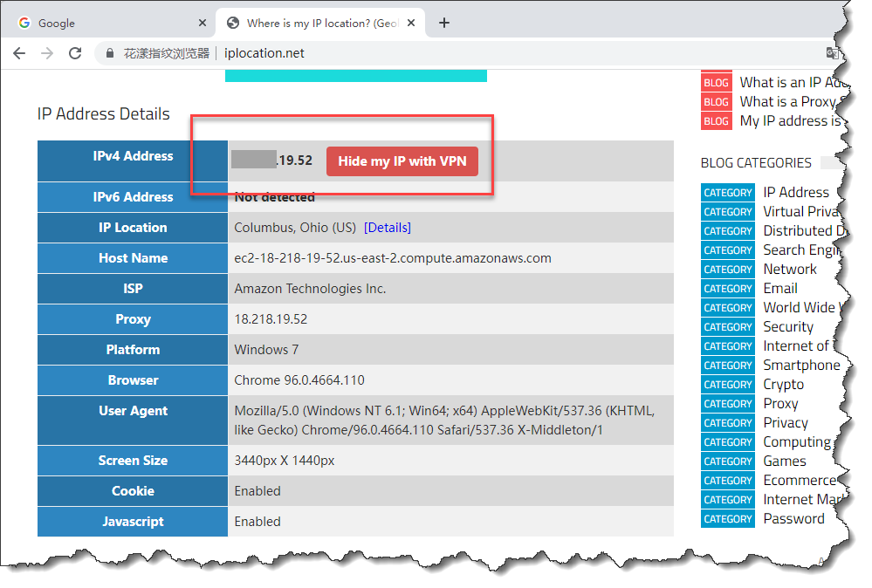Open the Ecommerce category link
Image resolution: width=872 pixels, height=588 pixels.
click(x=800, y=480)
